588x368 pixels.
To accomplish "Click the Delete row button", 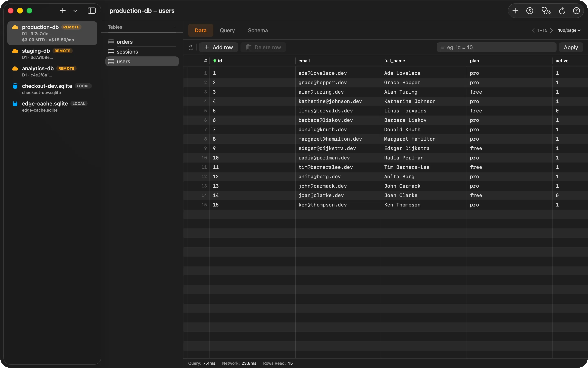I will click(263, 47).
